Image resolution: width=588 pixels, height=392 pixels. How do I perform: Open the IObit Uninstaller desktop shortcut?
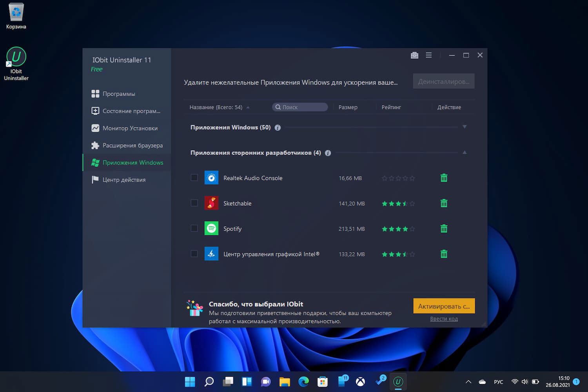click(16, 64)
